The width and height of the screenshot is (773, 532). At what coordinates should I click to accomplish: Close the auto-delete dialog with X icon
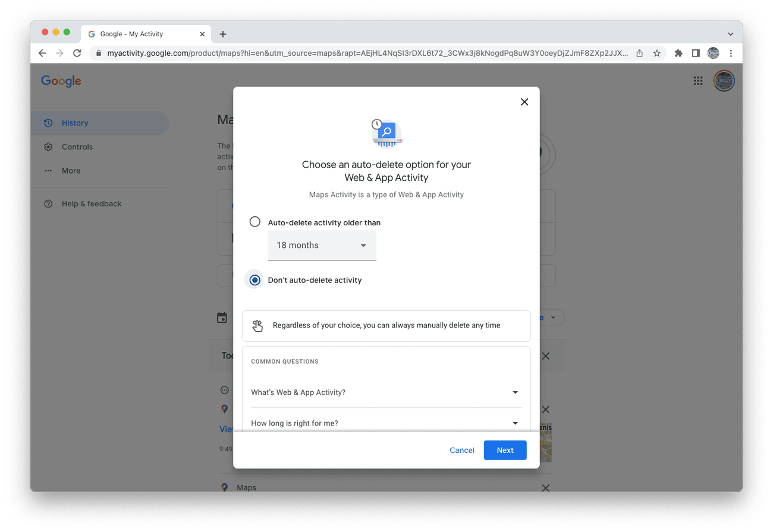[524, 102]
